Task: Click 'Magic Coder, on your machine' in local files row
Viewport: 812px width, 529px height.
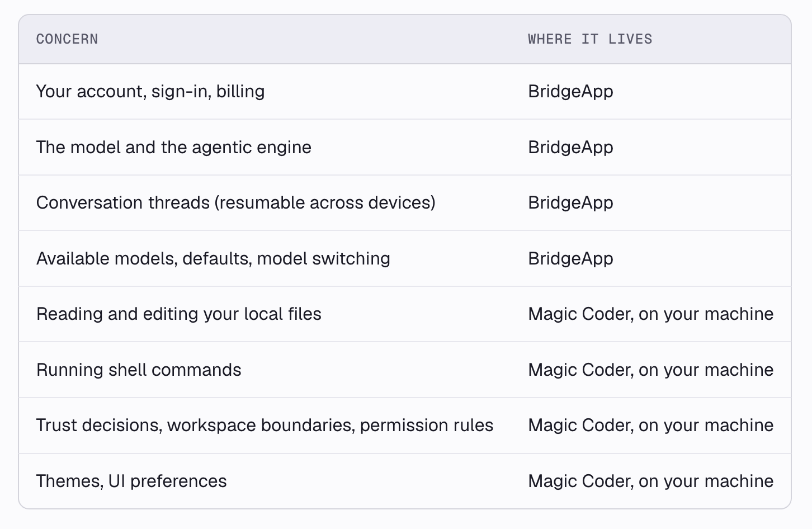Action: (x=651, y=314)
